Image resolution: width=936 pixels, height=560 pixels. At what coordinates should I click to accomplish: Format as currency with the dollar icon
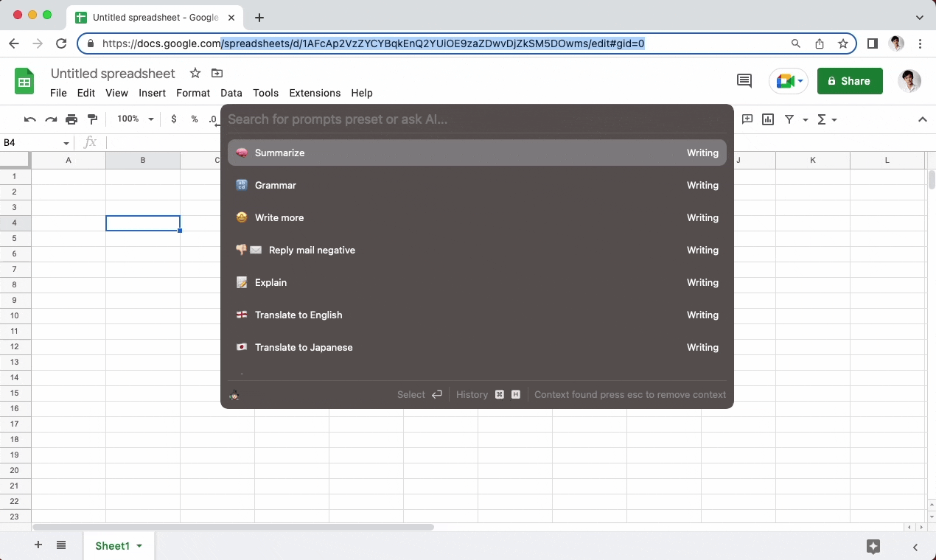[x=174, y=119]
